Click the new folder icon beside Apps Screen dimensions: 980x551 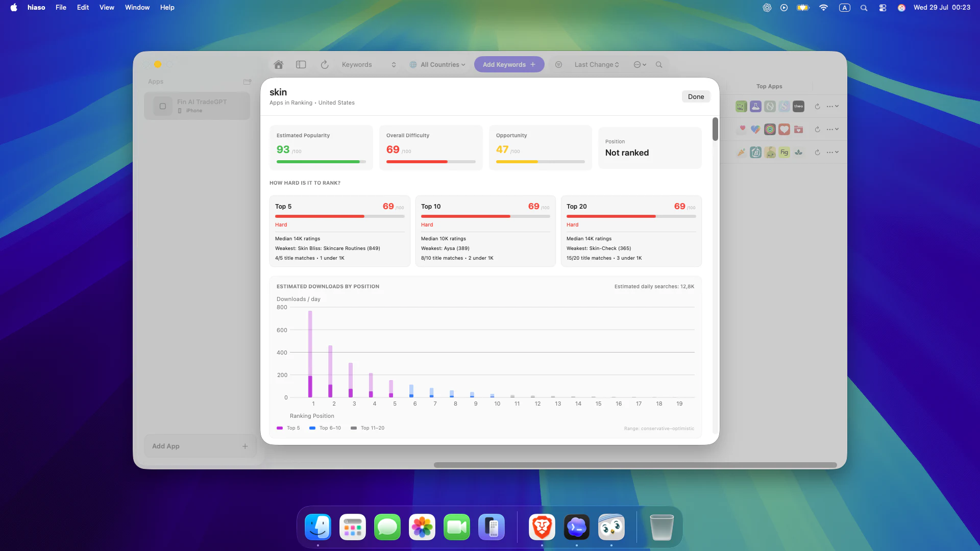tap(248, 82)
